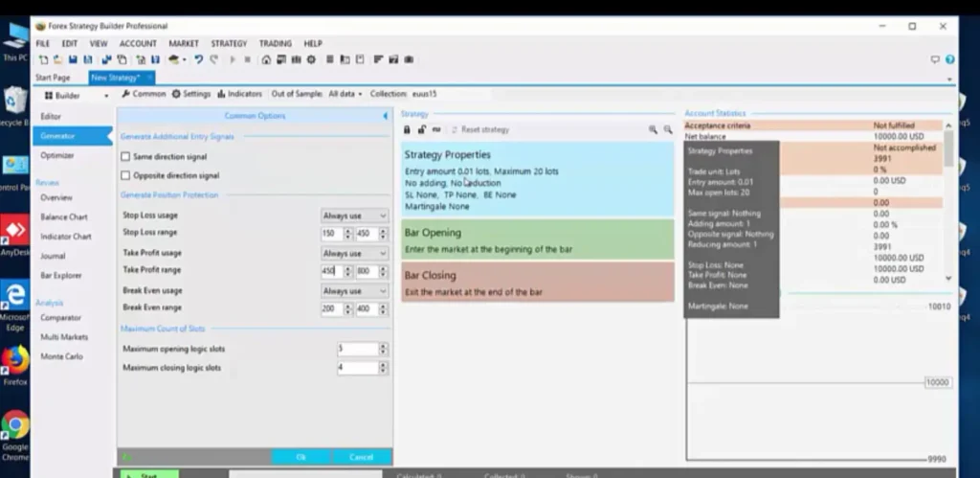Image resolution: width=980 pixels, height=478 pixels.
Task: Adjust Break Even range minimum stepper
Action: pyautogui.click(x=348, y=309)
